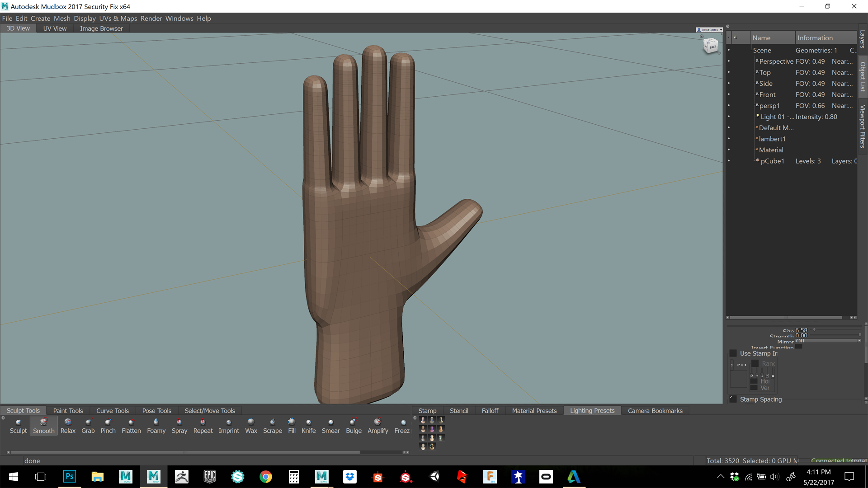Select the Bulge sculpt tool
The image size is (868, 488).
tap(354, 425)
